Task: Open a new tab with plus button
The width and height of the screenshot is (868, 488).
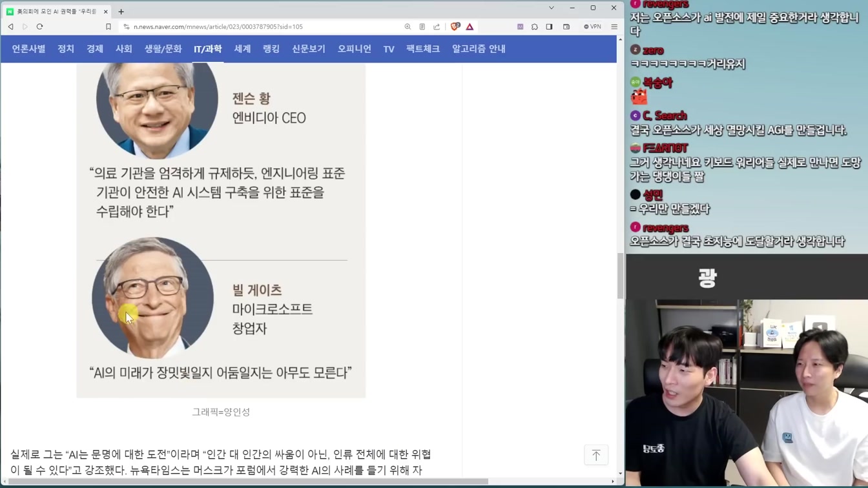Action: tap(121, 12)
